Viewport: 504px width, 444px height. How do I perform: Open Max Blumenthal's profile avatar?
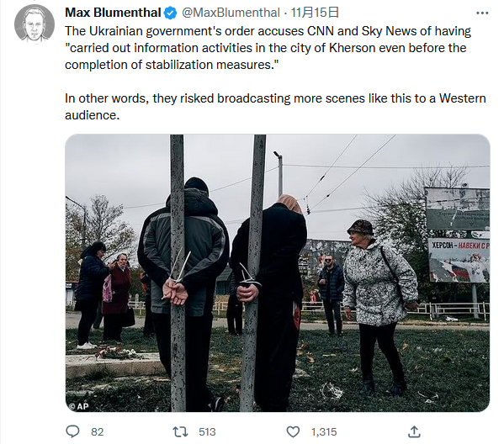[34, 24]
